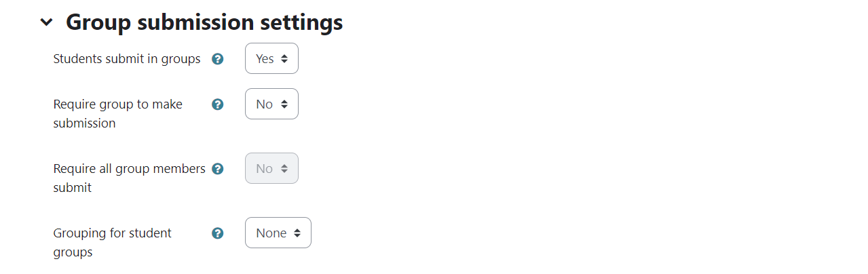This screenshot has width=868, height=274.
Task: Expand the Grouping for student groups dropdown
Action: pos(278,233)
